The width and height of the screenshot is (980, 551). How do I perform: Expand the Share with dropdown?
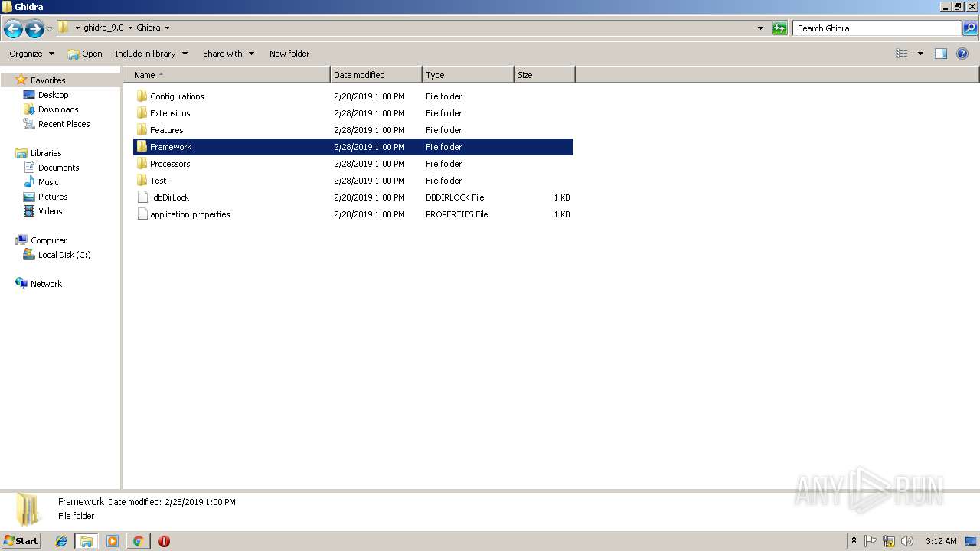click(x=228, y=54)
